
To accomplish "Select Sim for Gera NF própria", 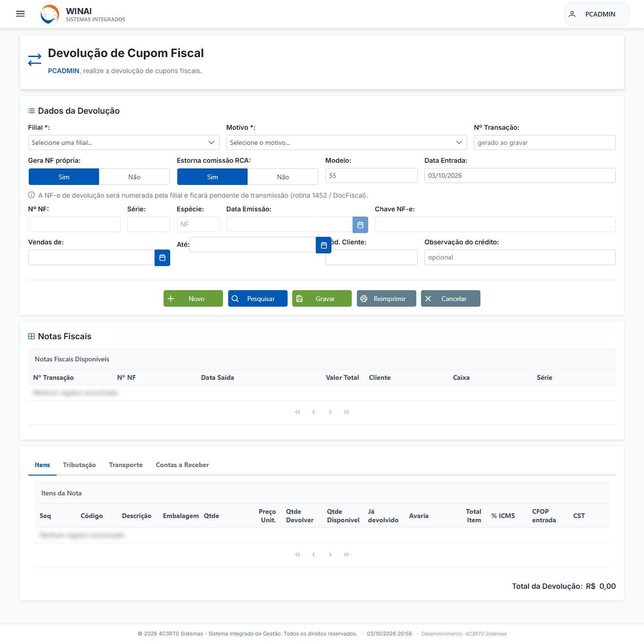I will (x=64, y=177).
